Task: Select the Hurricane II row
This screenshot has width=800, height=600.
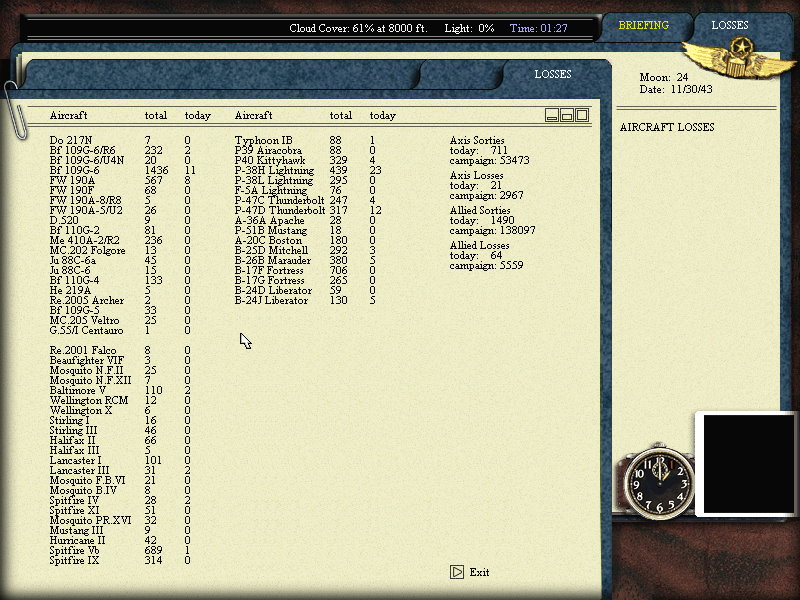Action: [120, 540]
